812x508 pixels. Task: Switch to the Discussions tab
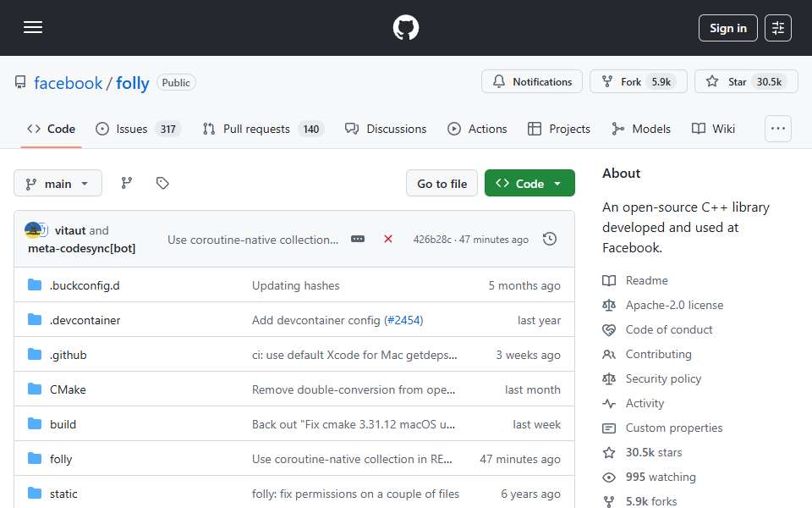(386, 129)
